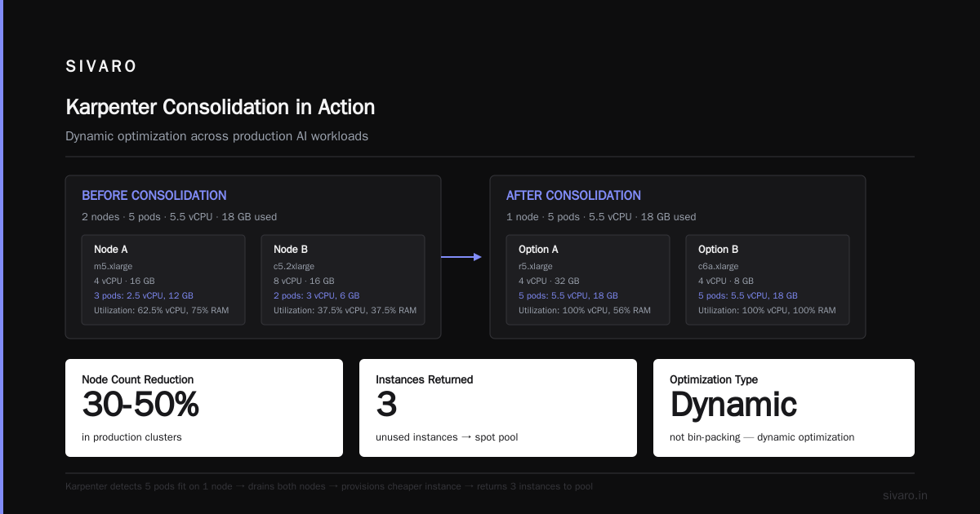Open the Node Count Reduction stat card

pyautogui.click(x=204, y=408)
